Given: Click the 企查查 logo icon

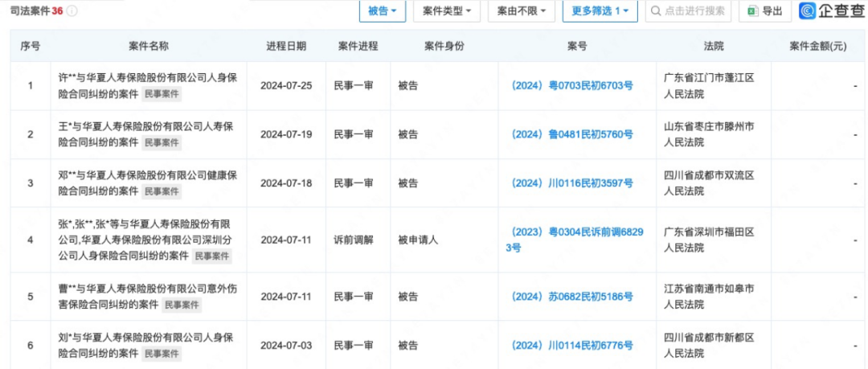Looking at the screenshot, I should [x=809, y=11].
